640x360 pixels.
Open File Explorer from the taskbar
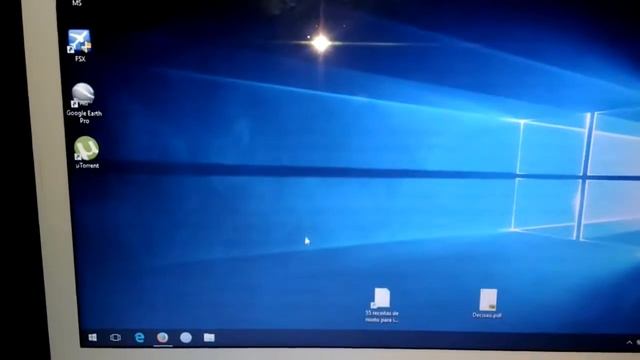click(x=209, y=337)
